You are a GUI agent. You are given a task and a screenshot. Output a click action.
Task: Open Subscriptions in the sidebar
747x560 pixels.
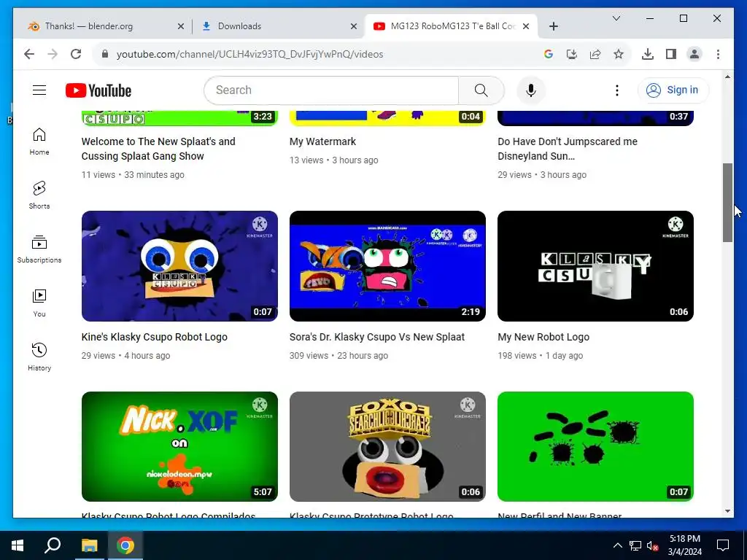pos(39,249)
